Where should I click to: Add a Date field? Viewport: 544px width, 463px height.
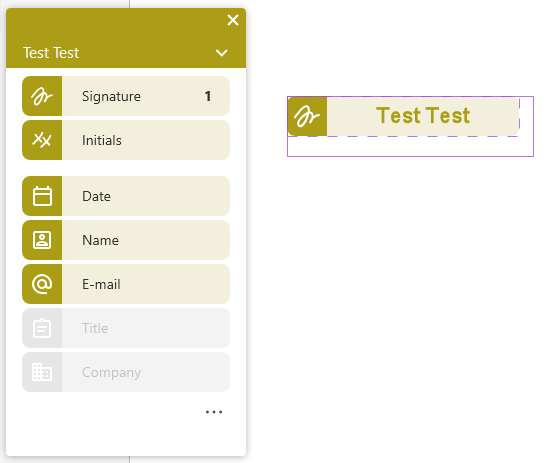click(x=126, y=196)
